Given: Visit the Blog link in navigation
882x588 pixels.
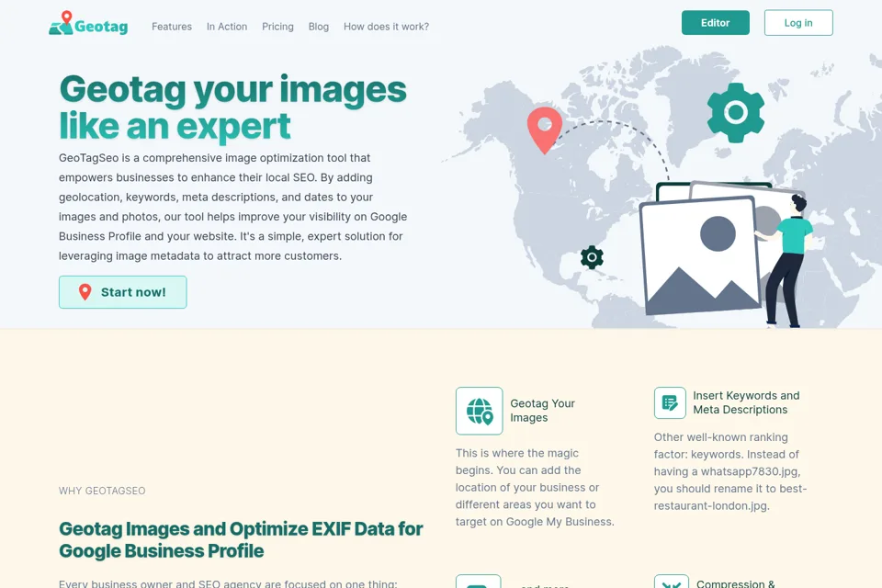Looking at the screenshot, I should pyautogui.click(x=319, y=27).
